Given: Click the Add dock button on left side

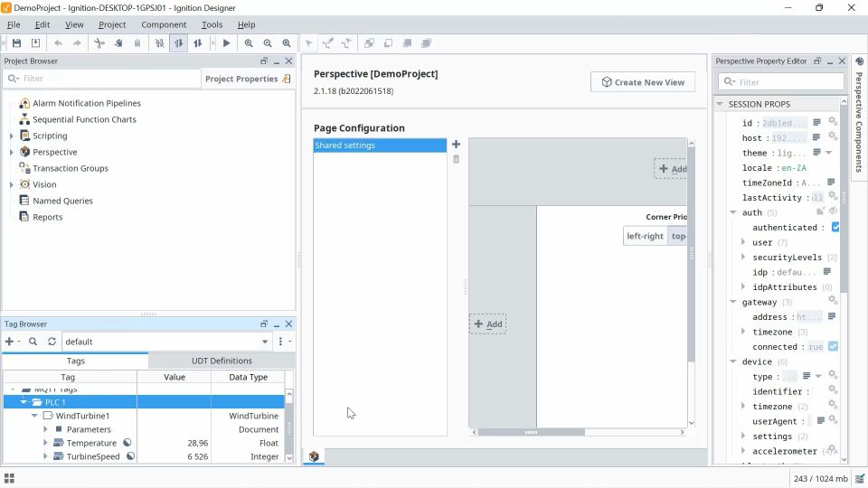Looking at the screenshot, I should tap(487, 324).
